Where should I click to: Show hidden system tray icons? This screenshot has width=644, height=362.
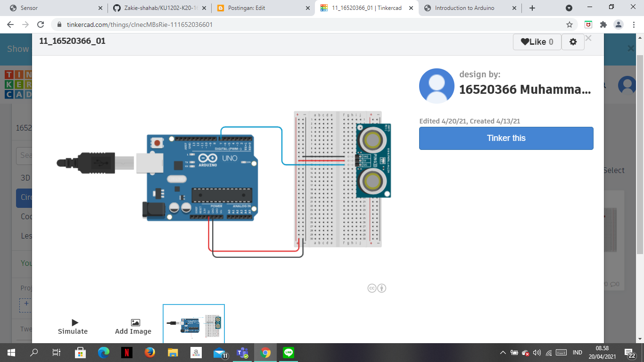pos(503,353)
